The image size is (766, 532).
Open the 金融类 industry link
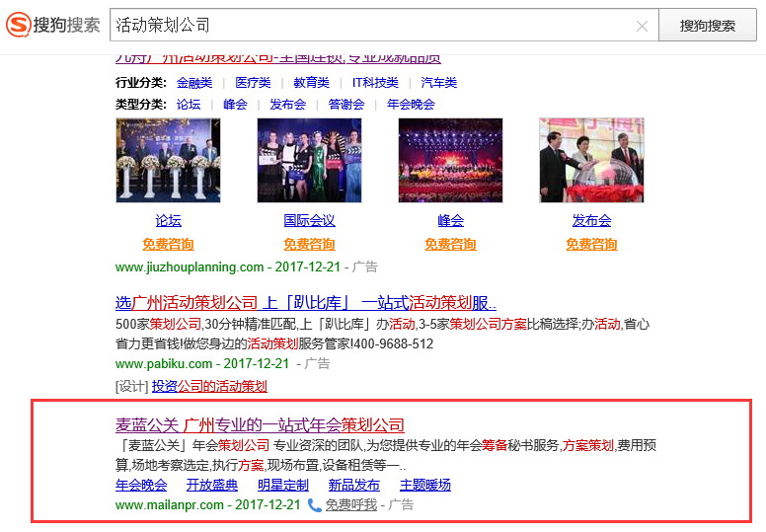[x=194, y=83]
